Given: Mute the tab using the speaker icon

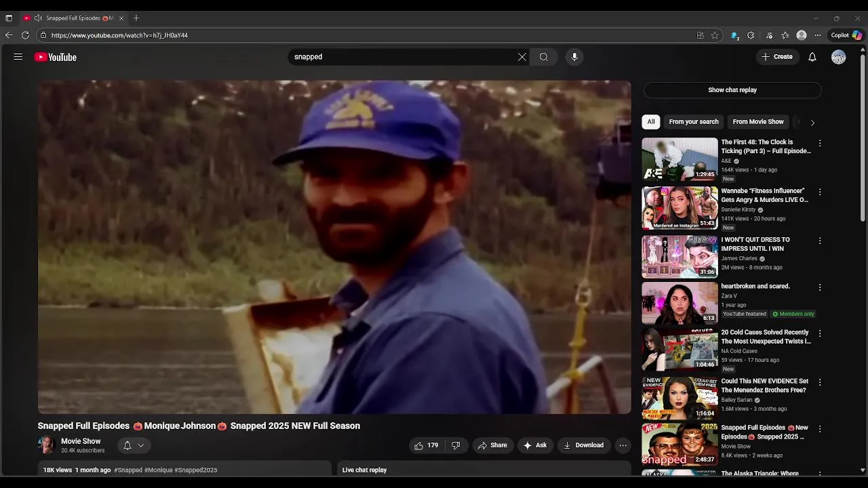Looking at the screenshot, I should [38, 18].
